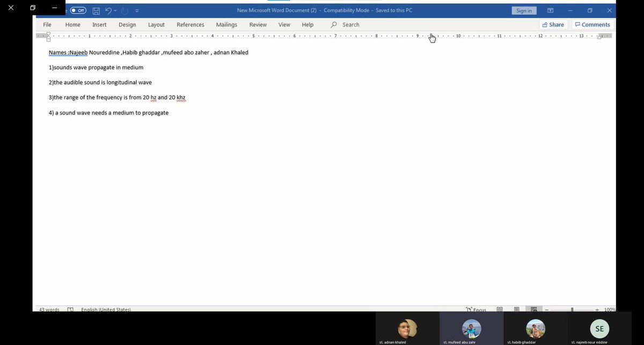Switch to the Home ribbon tab
The width and height of the screenshot is (644, 345).
click(x=73, y=25)
